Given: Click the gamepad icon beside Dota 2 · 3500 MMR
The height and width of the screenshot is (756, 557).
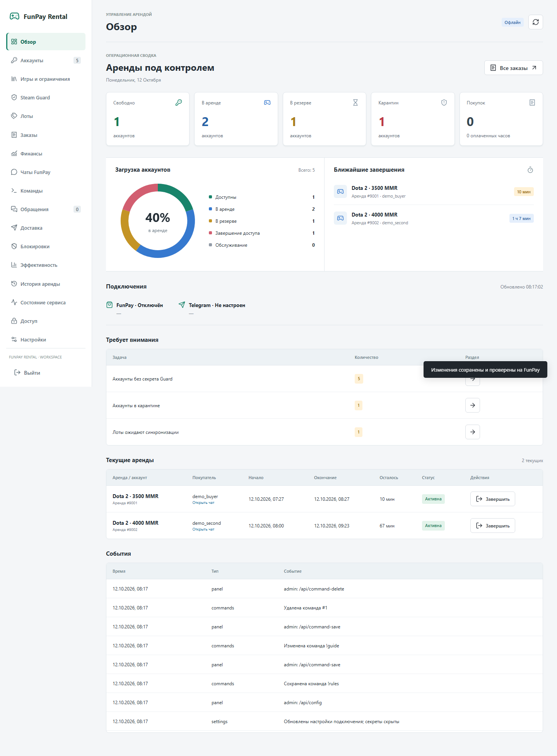Looking at the screenshot, I should (340, 191).
